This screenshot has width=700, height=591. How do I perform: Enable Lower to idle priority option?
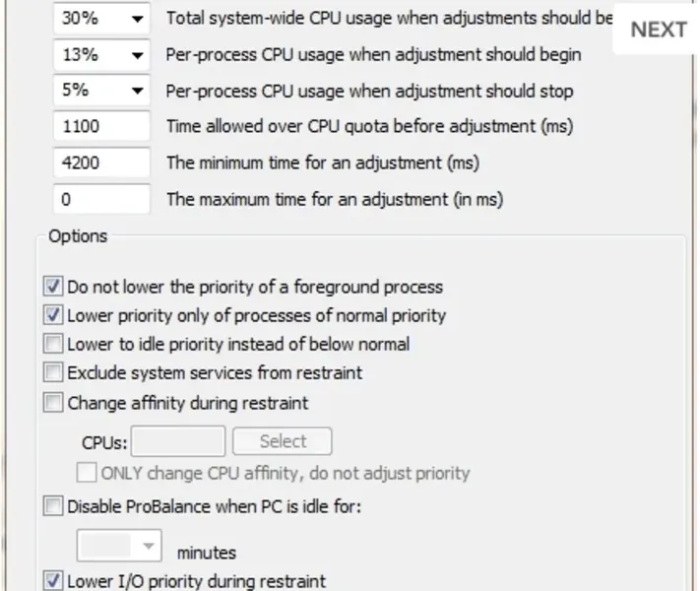53,345
